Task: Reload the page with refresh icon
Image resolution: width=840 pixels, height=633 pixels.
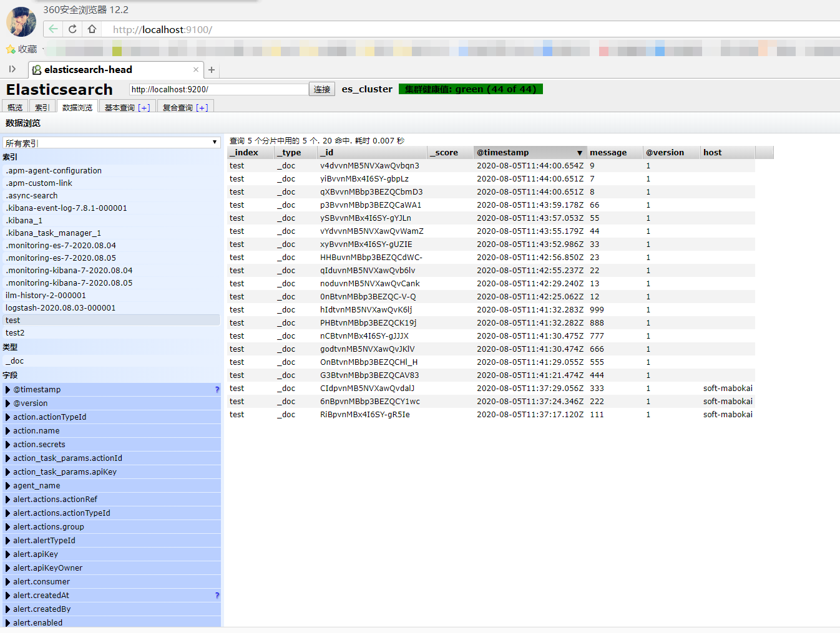Action: pos(72,29)
